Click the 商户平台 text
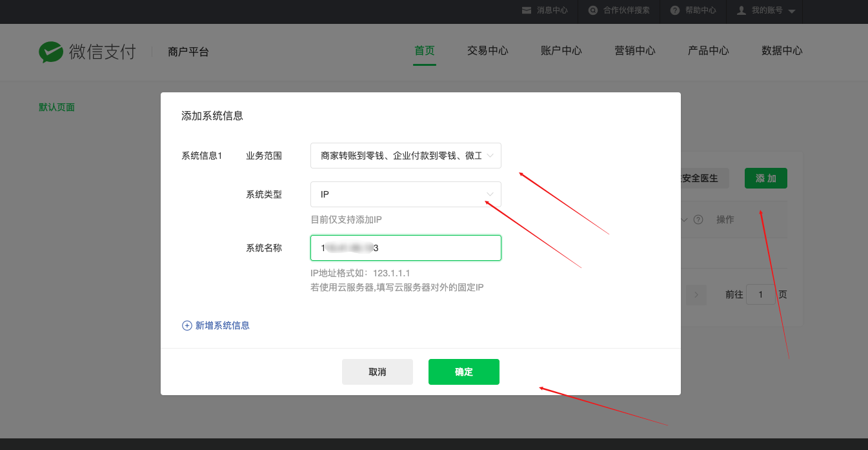 tap(188, 52)
